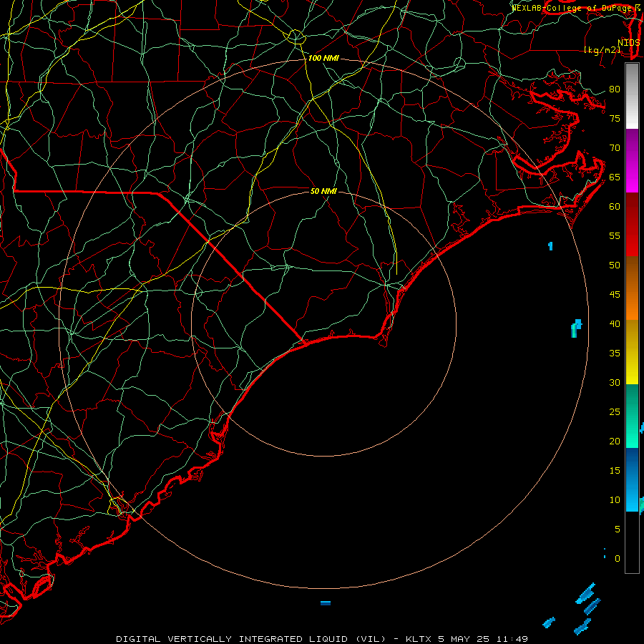Image resolution: width=644 pixels, height=644 pixels.
Task: Click the scale value 50
Action: [x=615, y=265]
